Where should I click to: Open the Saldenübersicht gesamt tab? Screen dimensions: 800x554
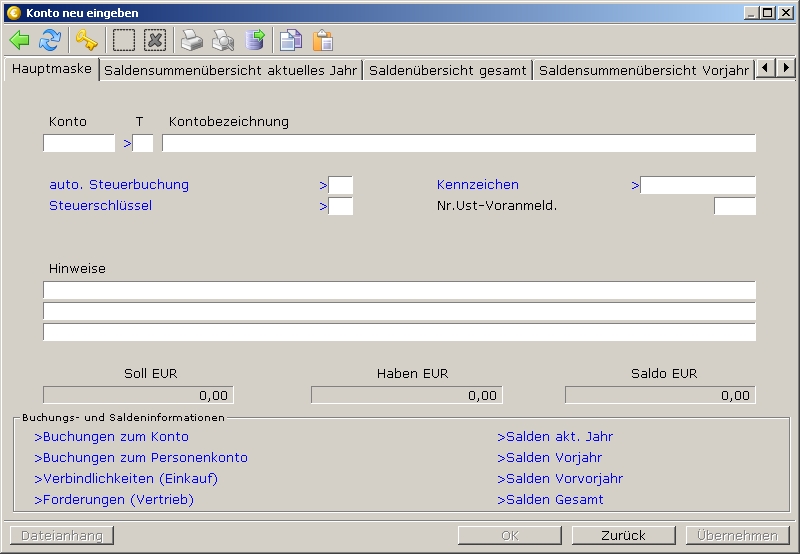coord(447,70)
